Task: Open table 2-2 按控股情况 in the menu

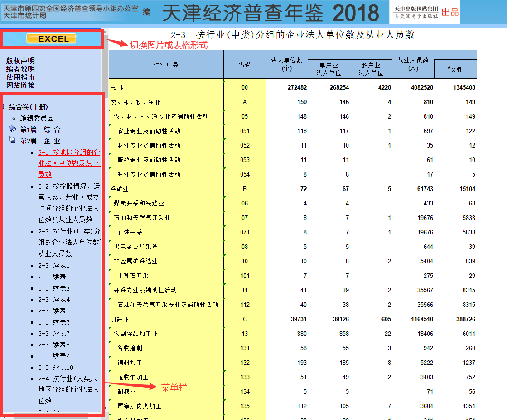Action: coord(69,203)
